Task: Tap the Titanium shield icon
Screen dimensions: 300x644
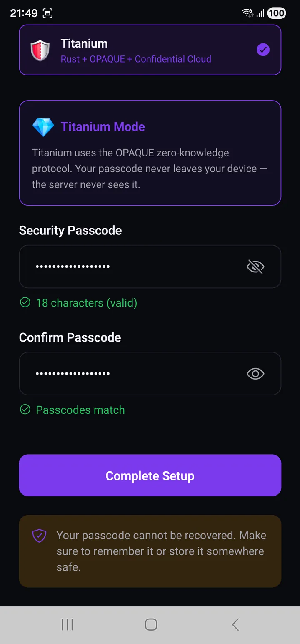Action: [x=40, y=50]
